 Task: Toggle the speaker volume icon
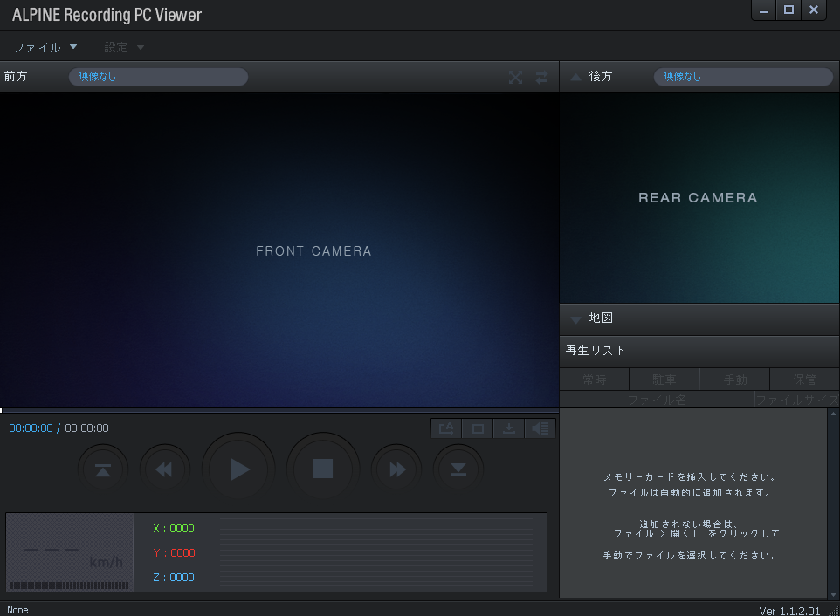tap(540, 428)
